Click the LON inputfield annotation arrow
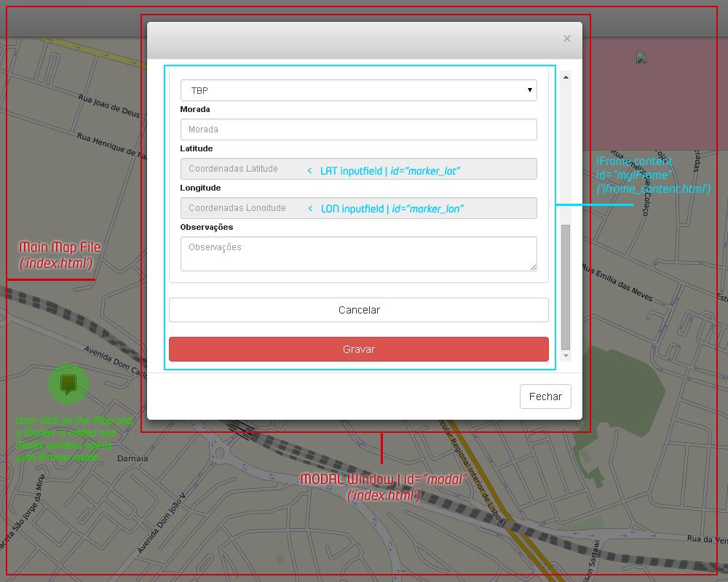728x582 pixels. coord(312,209)
